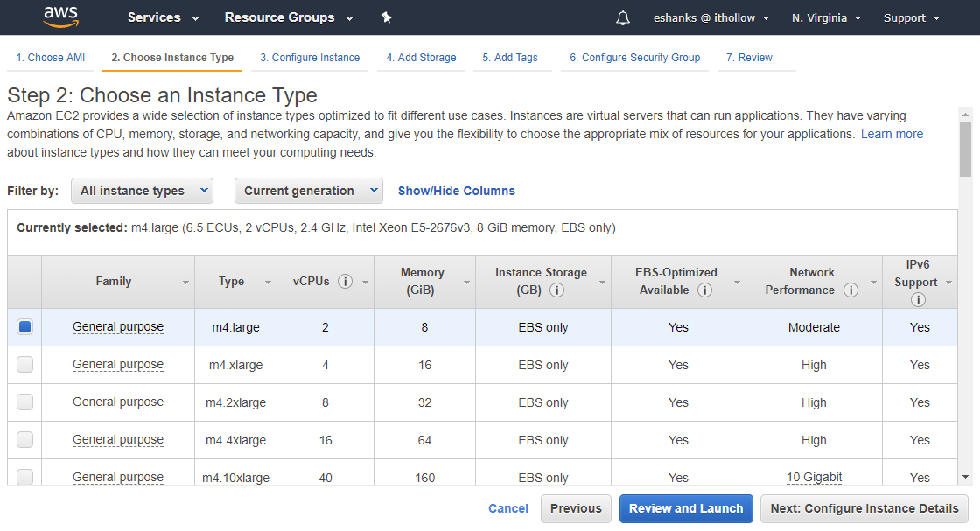The width and height of the screenshot is (980, 531).
Task: Open the Current generation dropdown
Action: point(308,191)
